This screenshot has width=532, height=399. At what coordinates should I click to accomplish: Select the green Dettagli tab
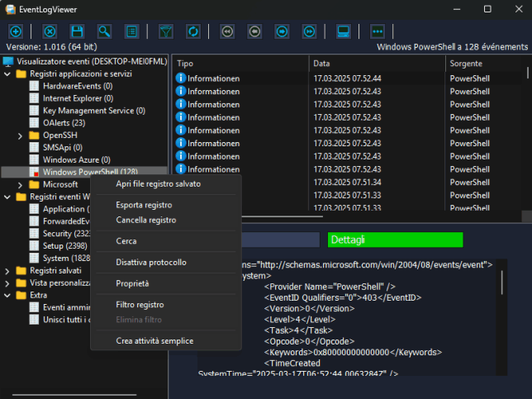click(395, 240)
